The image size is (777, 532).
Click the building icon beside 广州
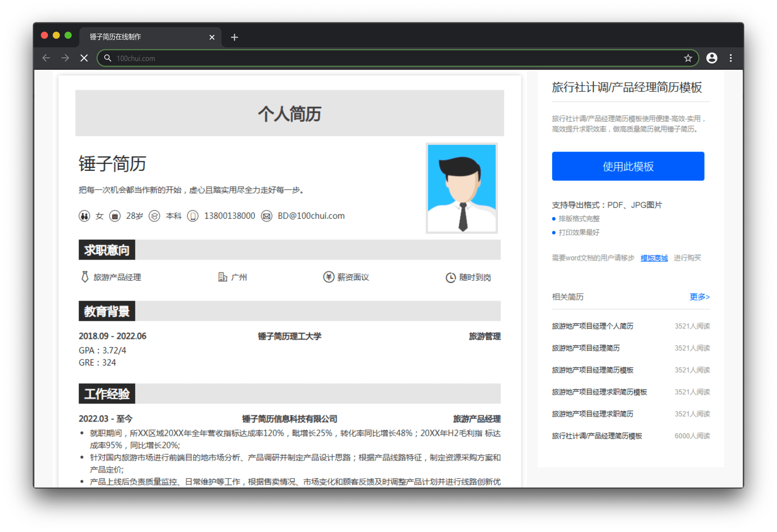(x=223, y=277)
